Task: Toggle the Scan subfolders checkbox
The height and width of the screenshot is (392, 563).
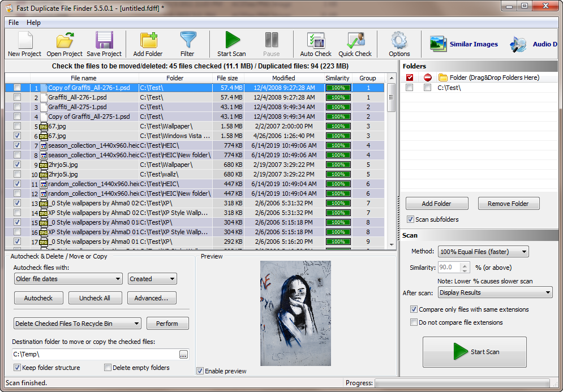Action: pos(410,219)
